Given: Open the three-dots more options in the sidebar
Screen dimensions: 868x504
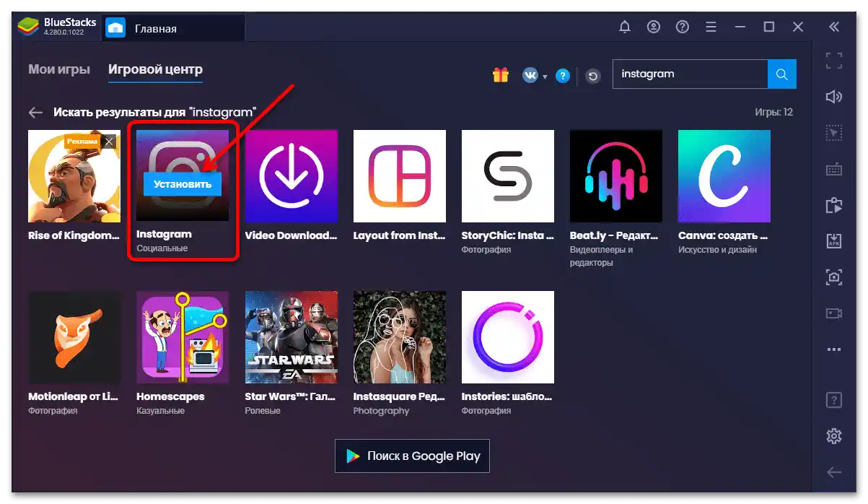Looking at the screenshot, I should pyautogui.click(x=834, y=349).
